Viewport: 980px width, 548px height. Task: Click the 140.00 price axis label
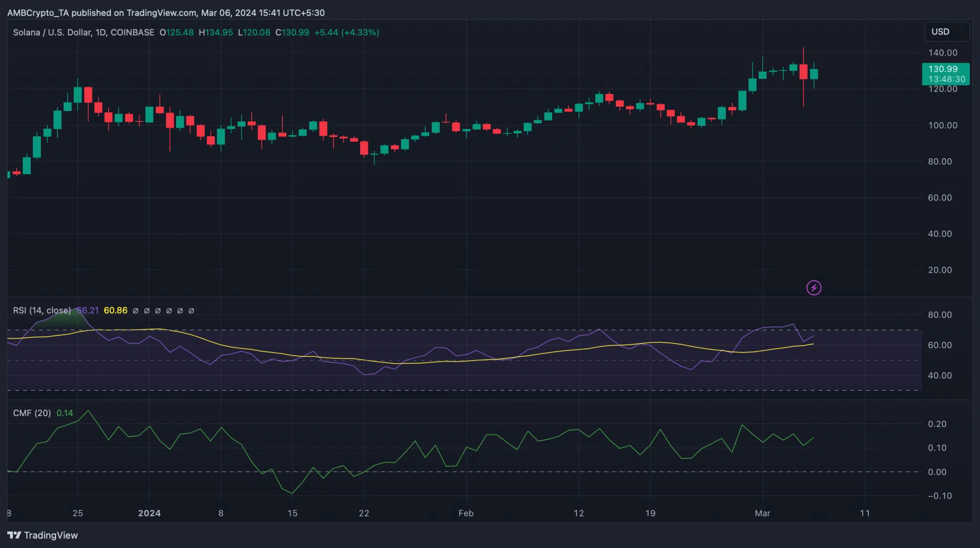tap(942, 53)
